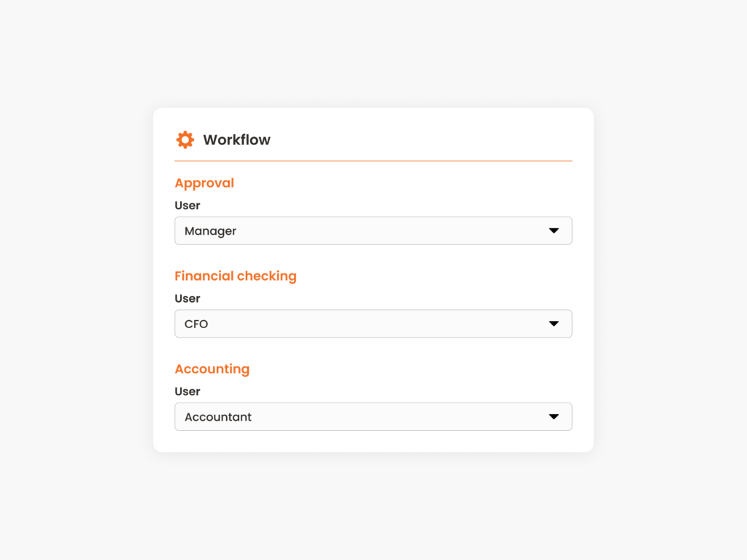This screenshot has height=560, width=747.
Task: Click the Accounting section label
Action: coord(212,369)
